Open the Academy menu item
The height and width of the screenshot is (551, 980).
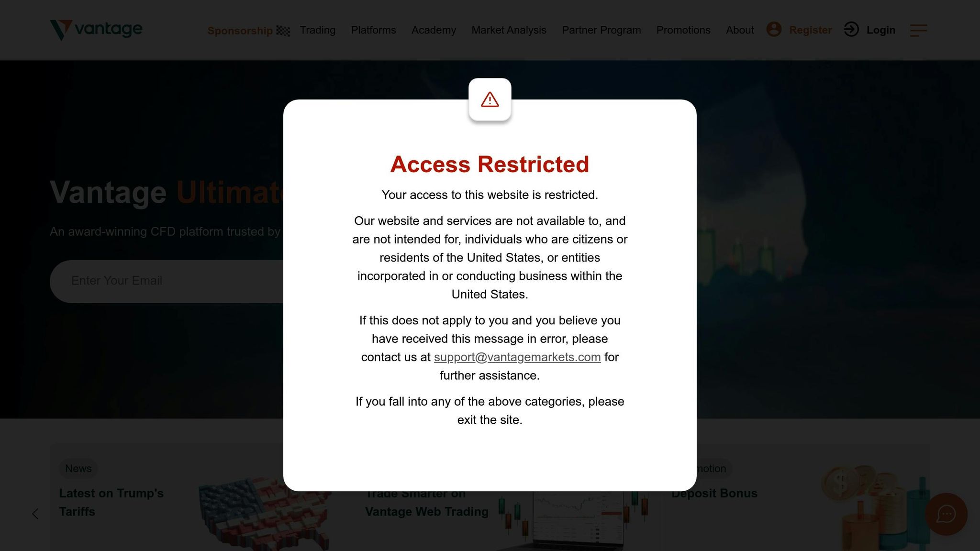pyautogui.click(x=434, y=30)
